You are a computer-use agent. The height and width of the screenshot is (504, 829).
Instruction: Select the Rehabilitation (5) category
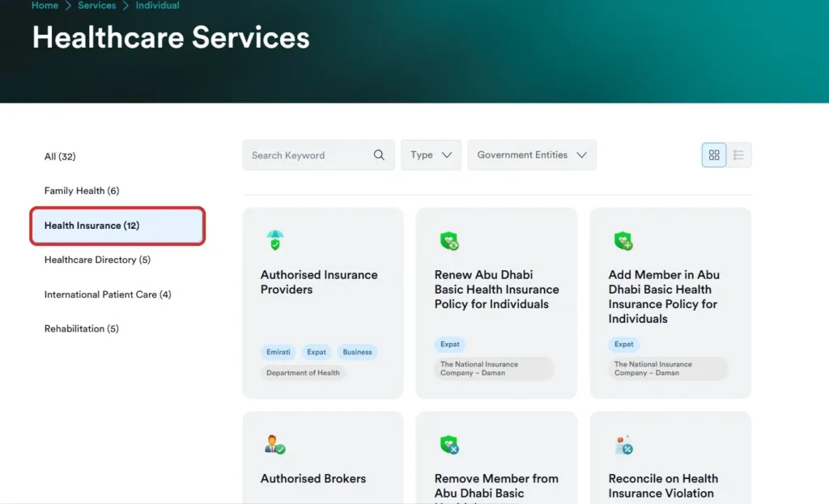click(x=82, y=328)
